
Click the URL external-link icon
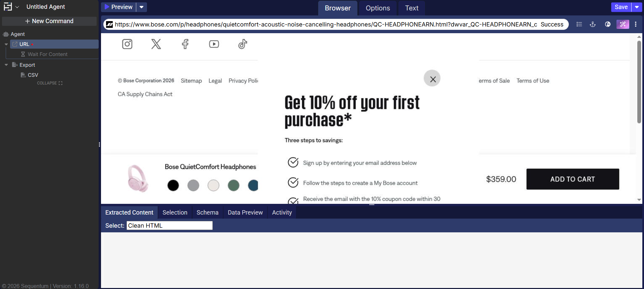[15, 44]
